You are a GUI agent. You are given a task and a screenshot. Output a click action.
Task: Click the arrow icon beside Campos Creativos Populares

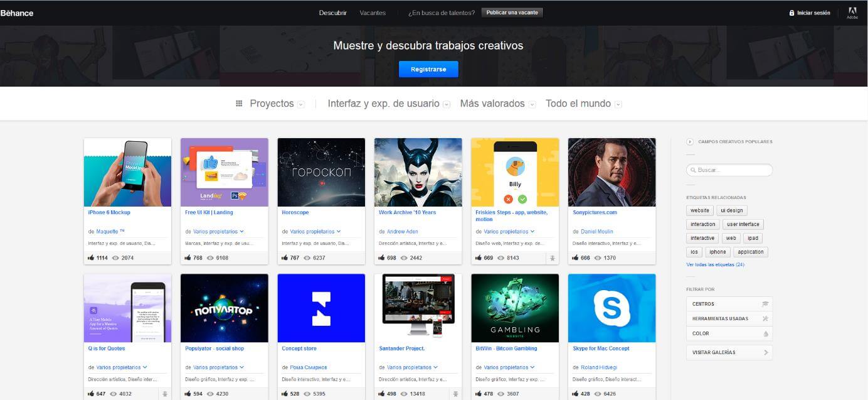(x=690, y=142)
